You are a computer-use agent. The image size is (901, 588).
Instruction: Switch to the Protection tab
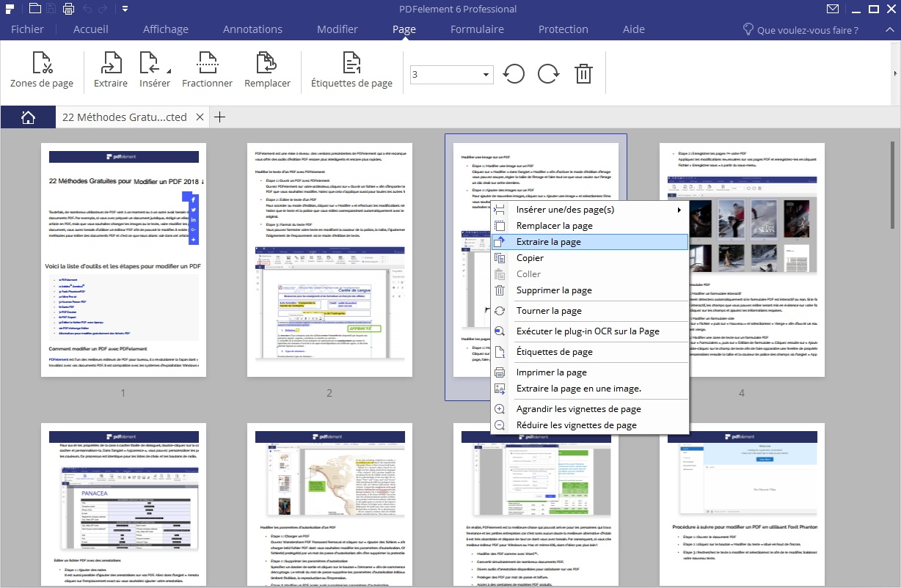click(563, 29)
